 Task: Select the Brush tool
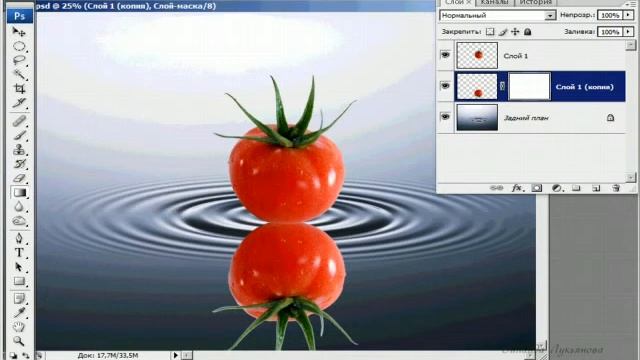coord(19,135)
